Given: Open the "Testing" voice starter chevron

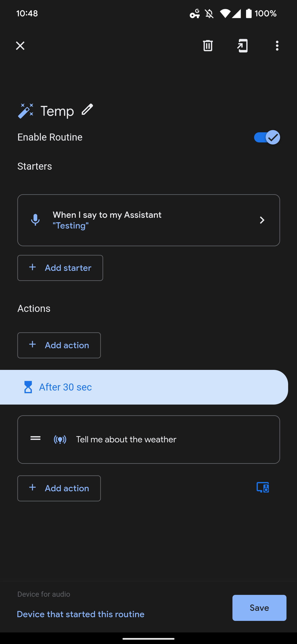Looking at the screenshot, I should coord(262,220).
